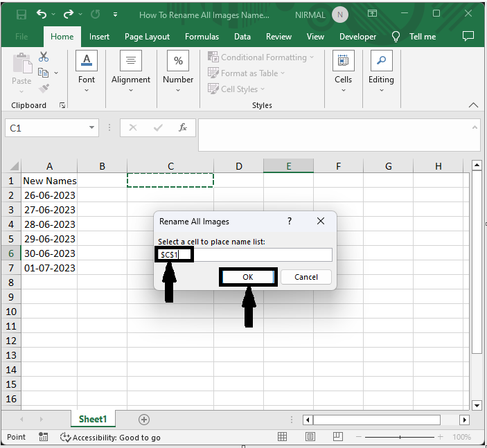Save the workbook with the Save icon
This screenshot has width=487, height=448.
tap(21, 15)
